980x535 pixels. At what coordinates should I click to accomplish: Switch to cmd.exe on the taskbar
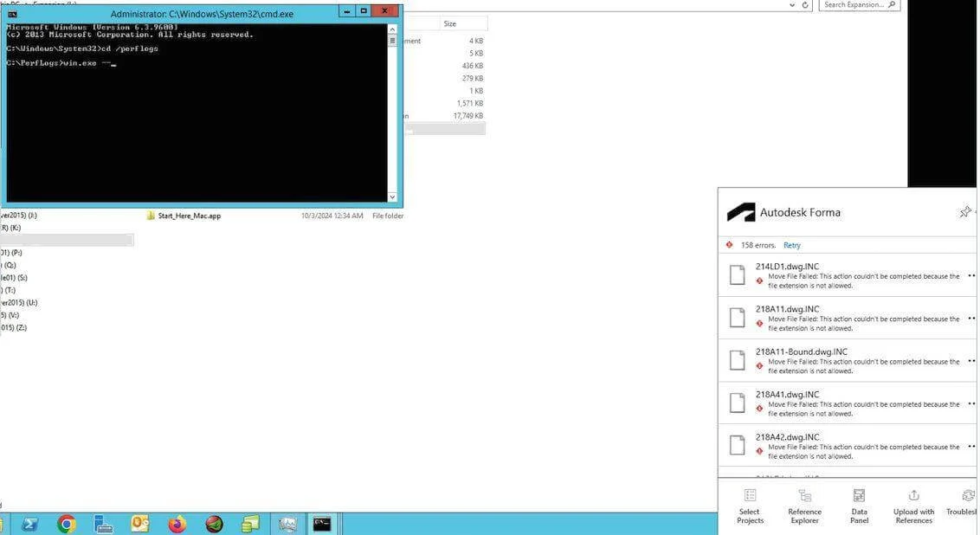click(x=323, y=524)
